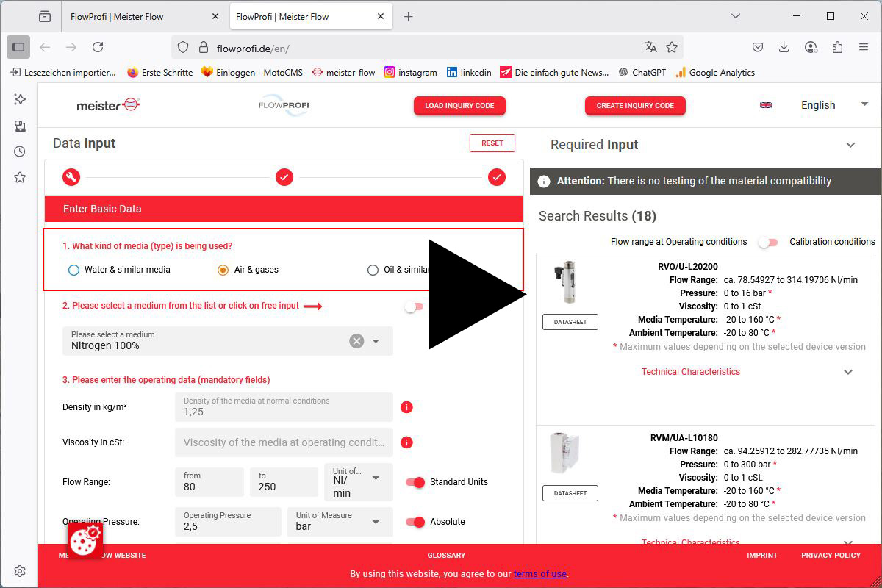Click LOAD INQUIRY CODE button

[459, 106]
